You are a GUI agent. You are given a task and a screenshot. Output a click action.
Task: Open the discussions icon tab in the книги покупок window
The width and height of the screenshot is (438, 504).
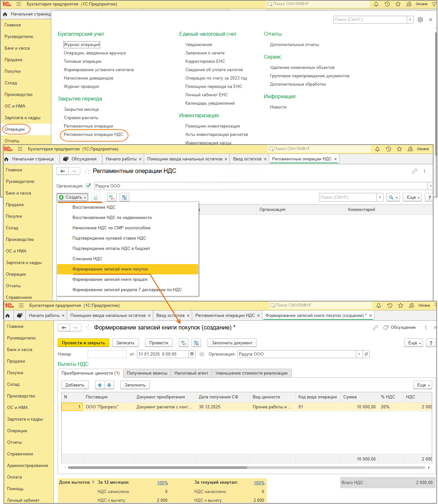pos(20,316)
